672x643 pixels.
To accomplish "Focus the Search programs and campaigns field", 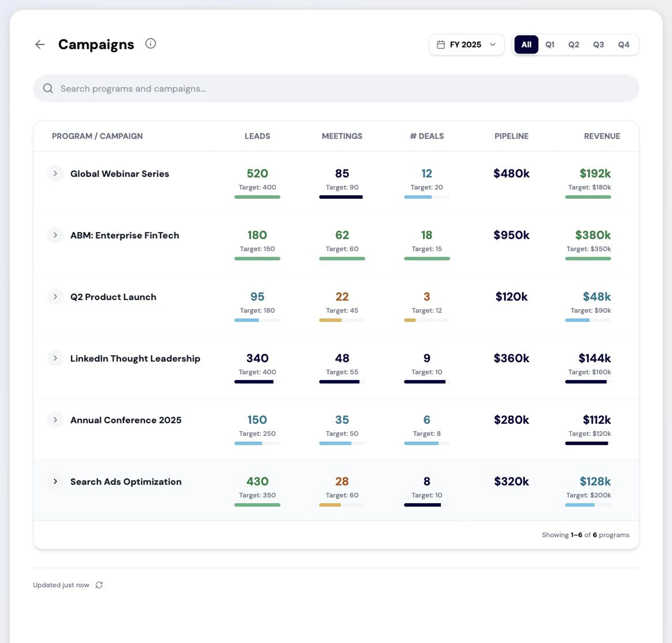I will [x=336, y=88].
